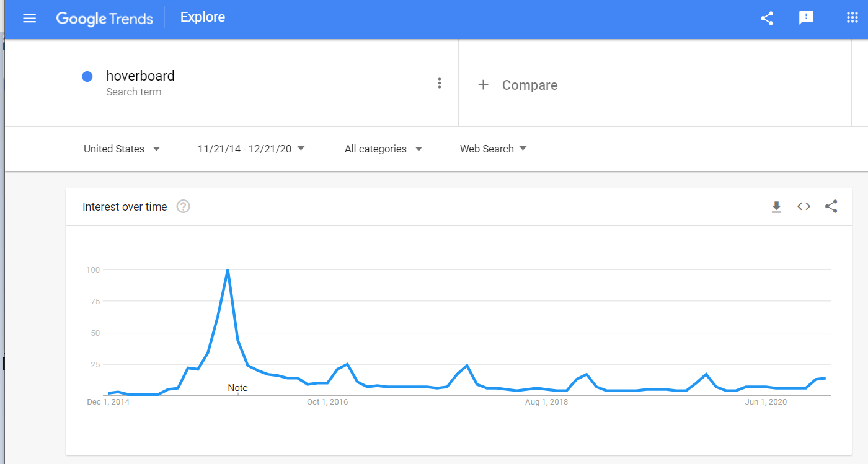Open the Google apps grid
This screenshot has height=464, width=868.
point(852,18)
